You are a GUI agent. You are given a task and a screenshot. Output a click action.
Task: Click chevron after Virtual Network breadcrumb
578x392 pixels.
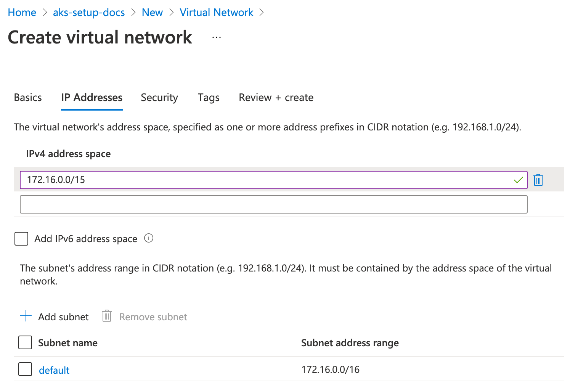point(262,13)
